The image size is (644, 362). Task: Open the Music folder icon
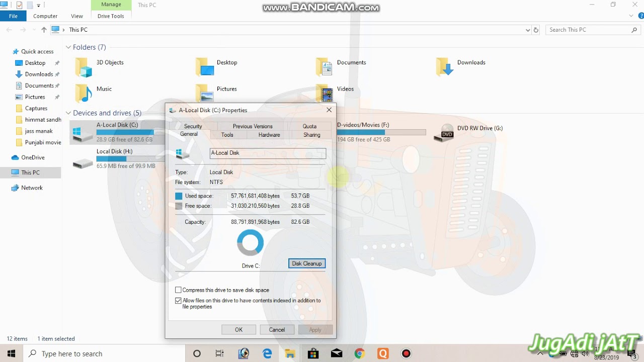click(x=84, y=93)
